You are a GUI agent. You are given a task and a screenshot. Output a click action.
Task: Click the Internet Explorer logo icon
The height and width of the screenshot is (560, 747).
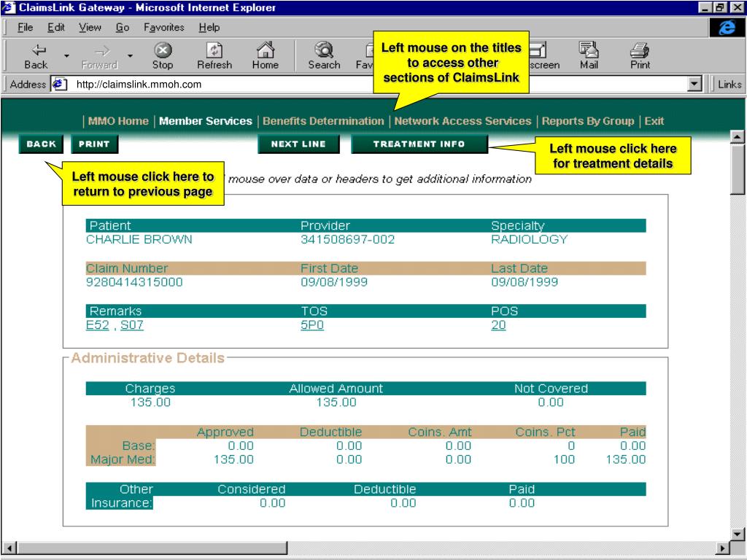(727, 27)
